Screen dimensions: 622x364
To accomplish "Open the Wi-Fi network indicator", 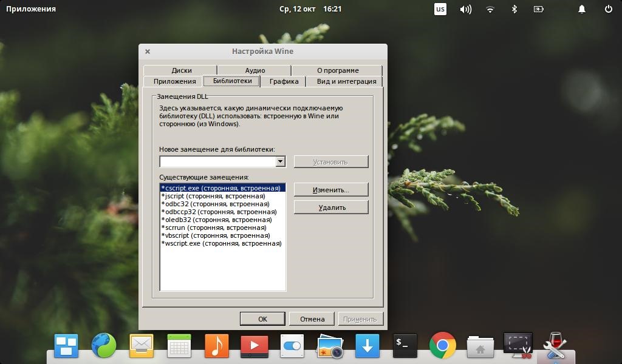I will (490, 9).
